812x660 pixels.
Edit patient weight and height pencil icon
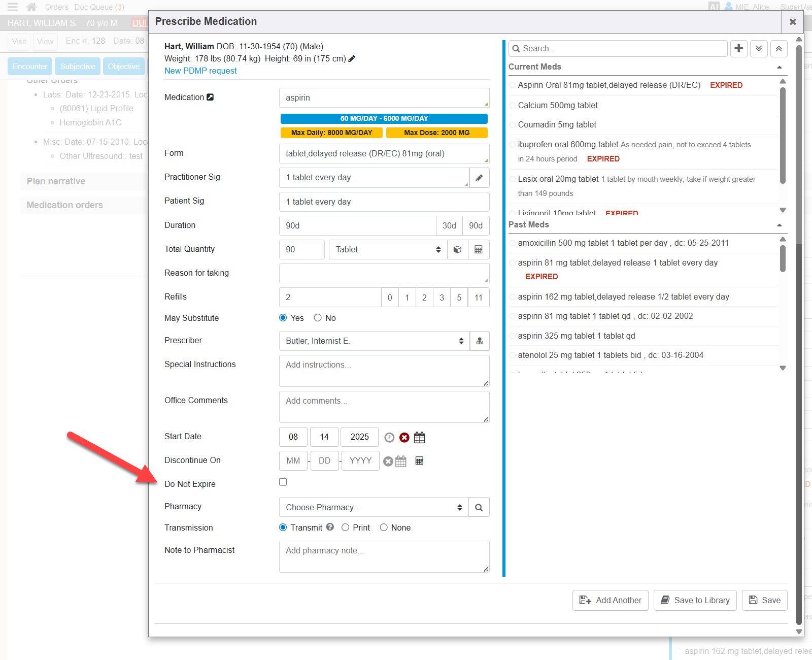pos(352,58)
